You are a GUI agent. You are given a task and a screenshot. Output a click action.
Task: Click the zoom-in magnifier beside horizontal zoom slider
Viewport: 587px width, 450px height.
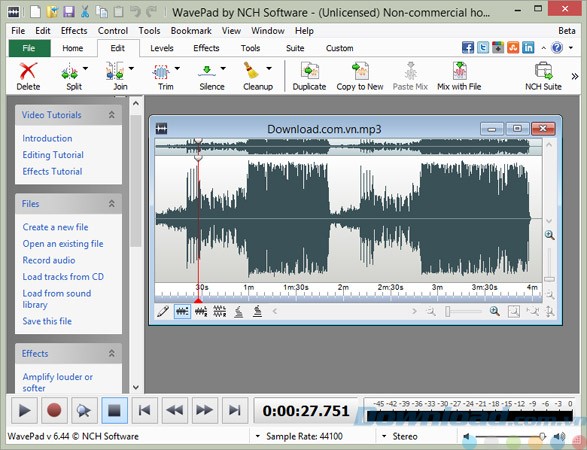click(x=495, y=311)
